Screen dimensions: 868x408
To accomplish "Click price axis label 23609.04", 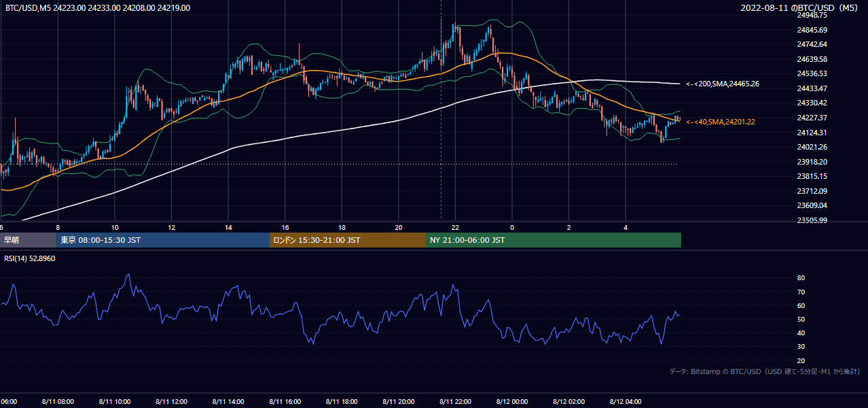I will click(812, 205).
